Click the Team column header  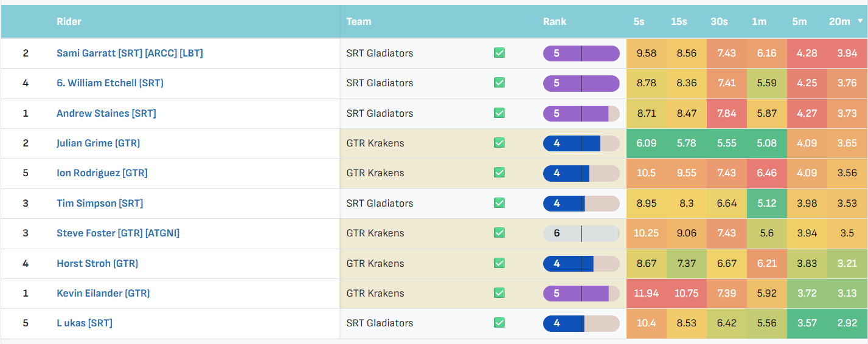coord(359,21)
